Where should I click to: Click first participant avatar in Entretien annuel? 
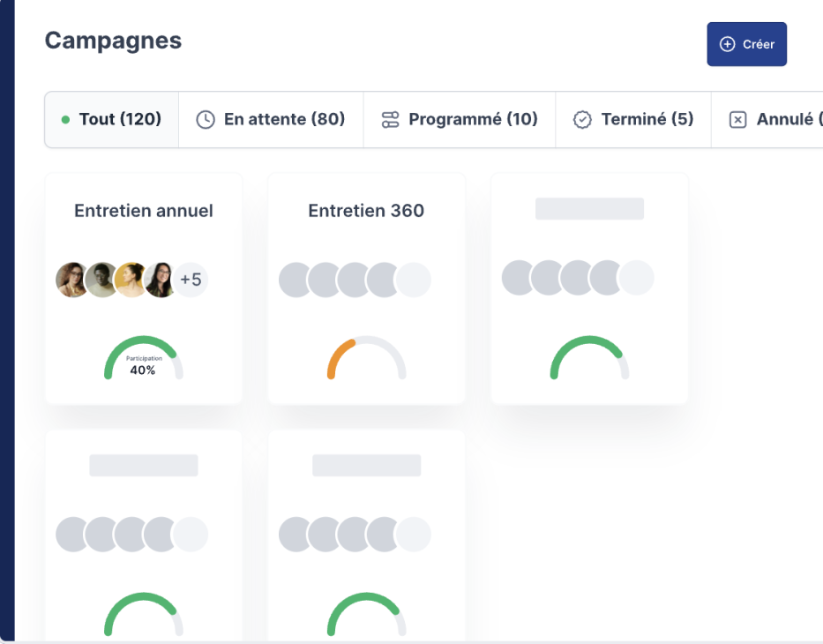[72, 281]
